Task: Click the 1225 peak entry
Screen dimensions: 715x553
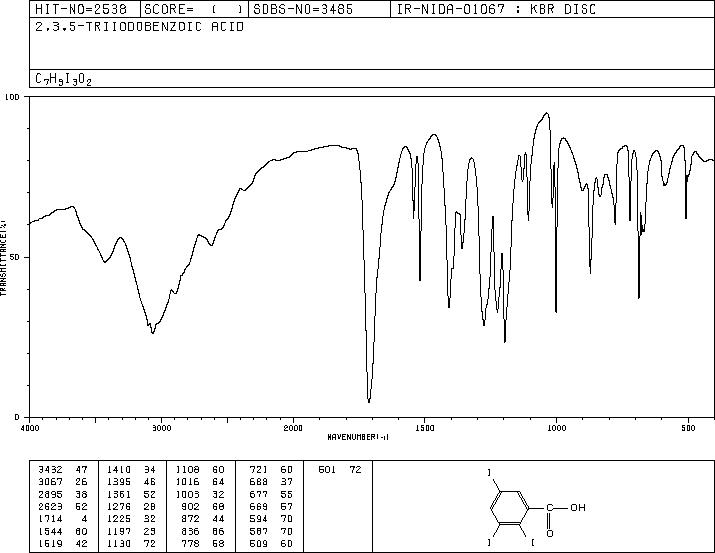Action: click(131, 519)
